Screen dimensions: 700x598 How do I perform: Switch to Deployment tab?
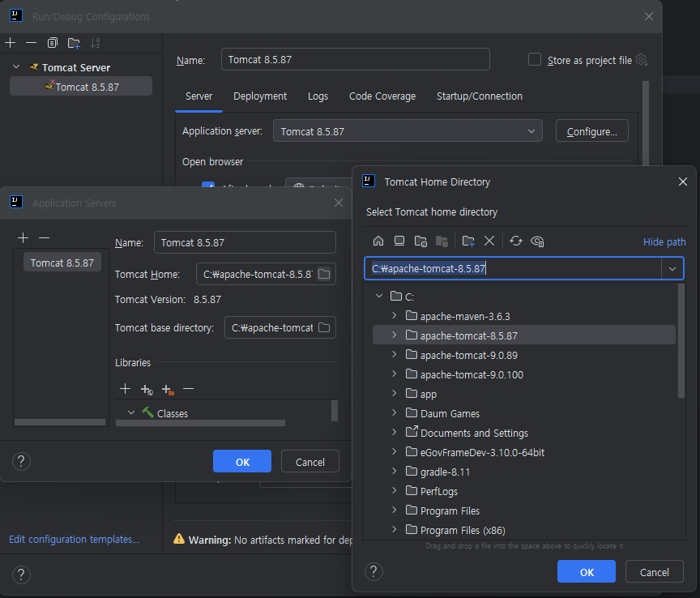click(260, 96)
